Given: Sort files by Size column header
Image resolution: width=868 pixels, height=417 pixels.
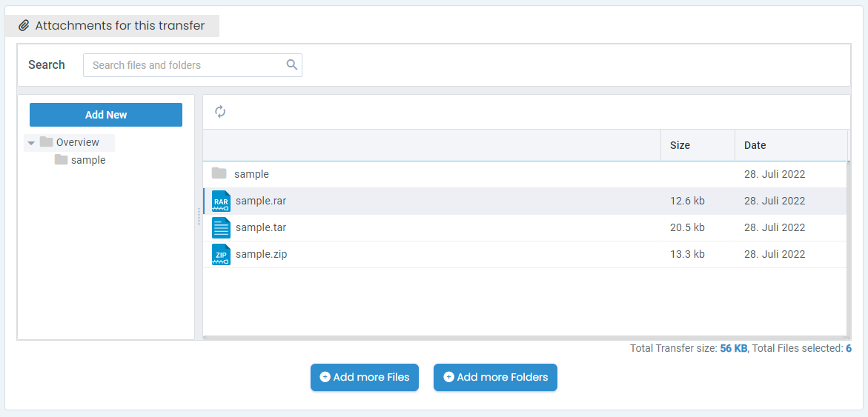Looking at the screenshot, I should point(680,145).
